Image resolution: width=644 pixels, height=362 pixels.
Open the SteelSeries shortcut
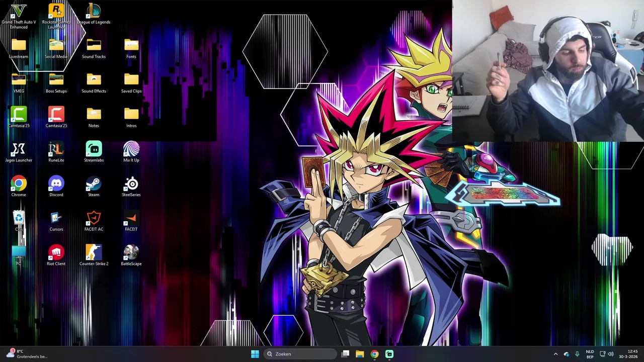click(x=131, y=187)
